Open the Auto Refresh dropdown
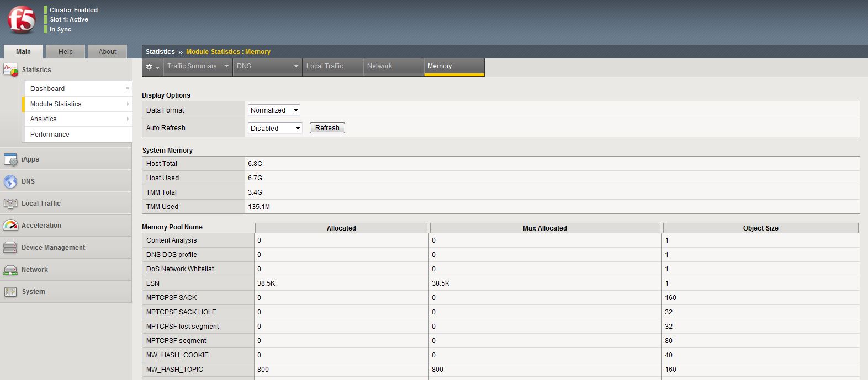The height and width of the screenshot is (380, 868). tap(275, 129)
